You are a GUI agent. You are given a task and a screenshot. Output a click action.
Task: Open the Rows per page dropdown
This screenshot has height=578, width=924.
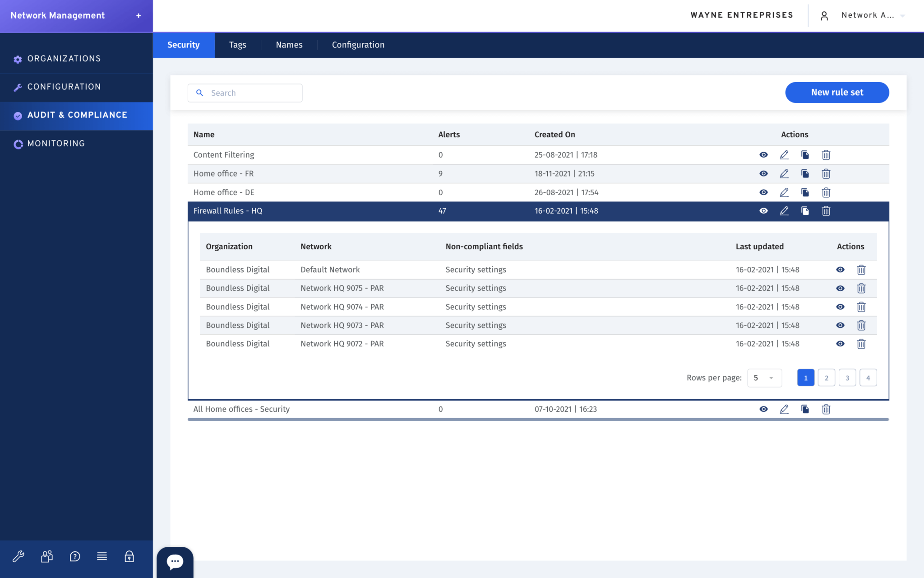tap(764, 378)
